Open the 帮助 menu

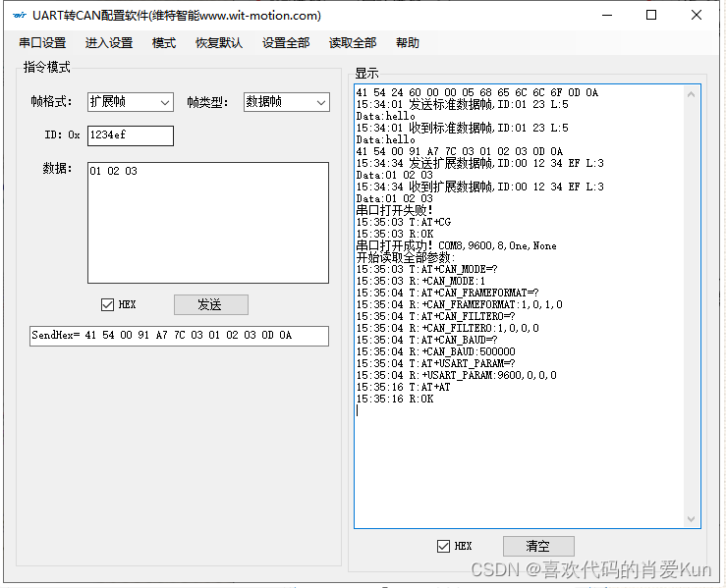[x=408, y=43]
